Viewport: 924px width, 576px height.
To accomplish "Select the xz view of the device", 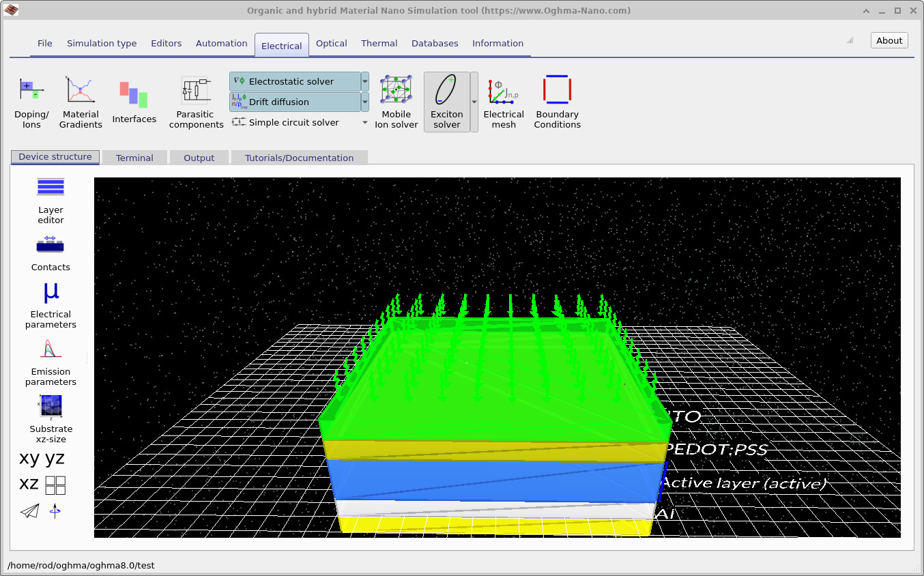I will point(29,484).
